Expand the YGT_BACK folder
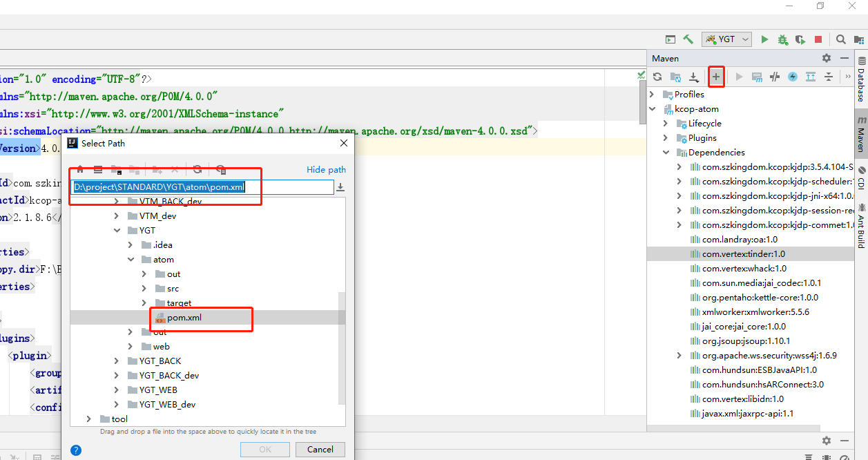Viewport: 868px width, 460px height. point(117,361)
